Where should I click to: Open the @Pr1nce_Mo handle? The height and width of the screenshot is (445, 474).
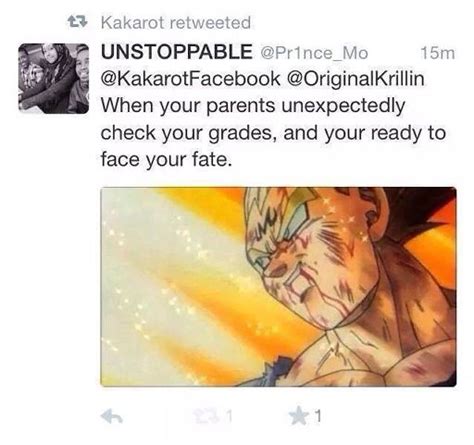click(x=314, y=53)
